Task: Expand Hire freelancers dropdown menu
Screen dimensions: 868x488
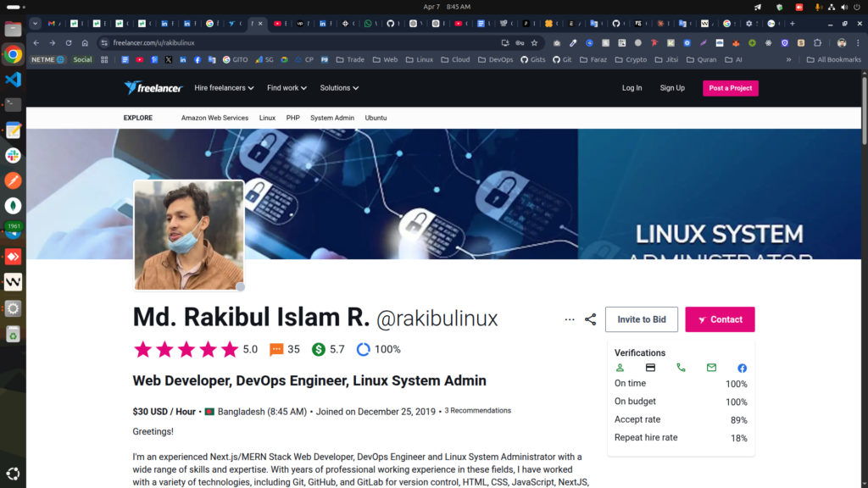Action: point(224,88)
